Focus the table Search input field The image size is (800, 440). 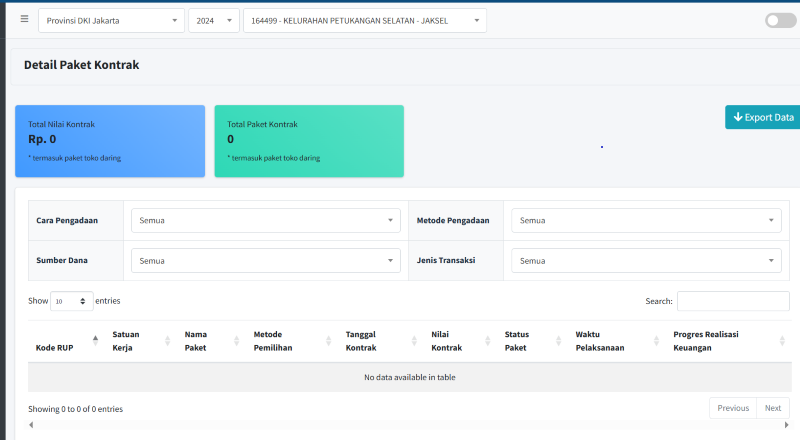(733, 301)
